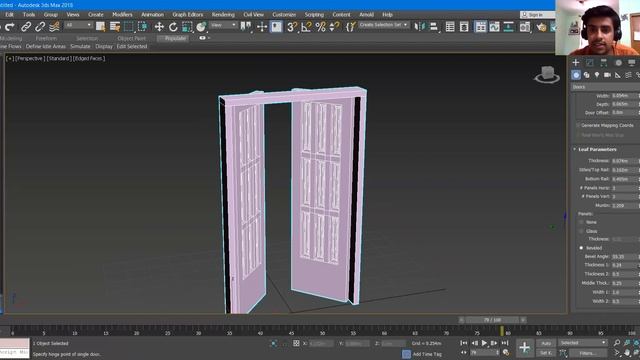640x360 pixels.
Task: Toggle Window/Crossing selection icon
Action: coord(142,27)
